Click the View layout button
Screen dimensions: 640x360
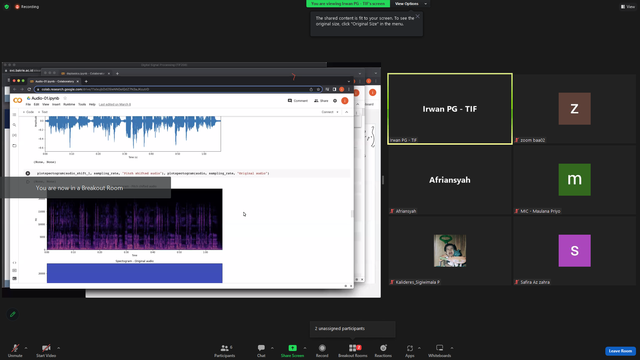pos(628,7)
